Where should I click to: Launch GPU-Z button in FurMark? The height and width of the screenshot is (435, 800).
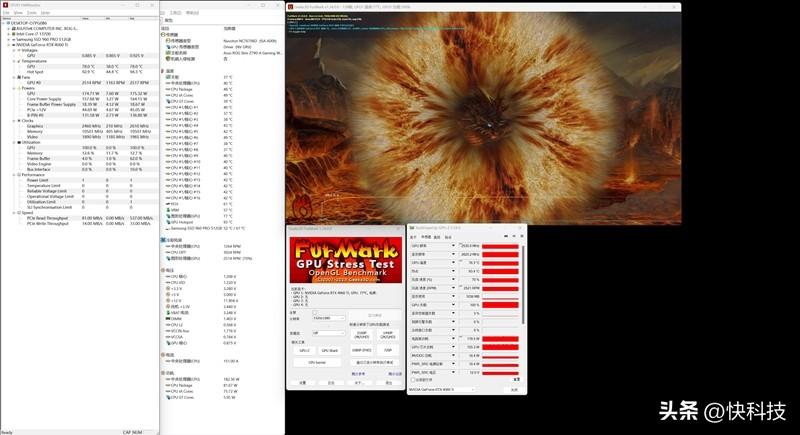[x=304, y=351]
